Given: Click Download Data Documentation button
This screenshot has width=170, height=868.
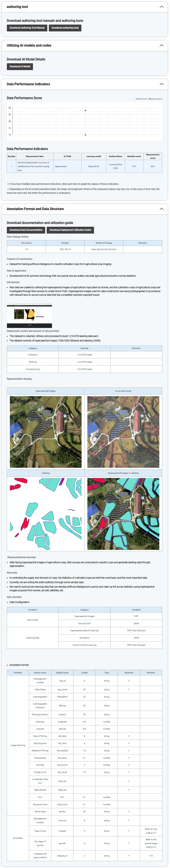Looking at the screenshot, I should (26, 230).
